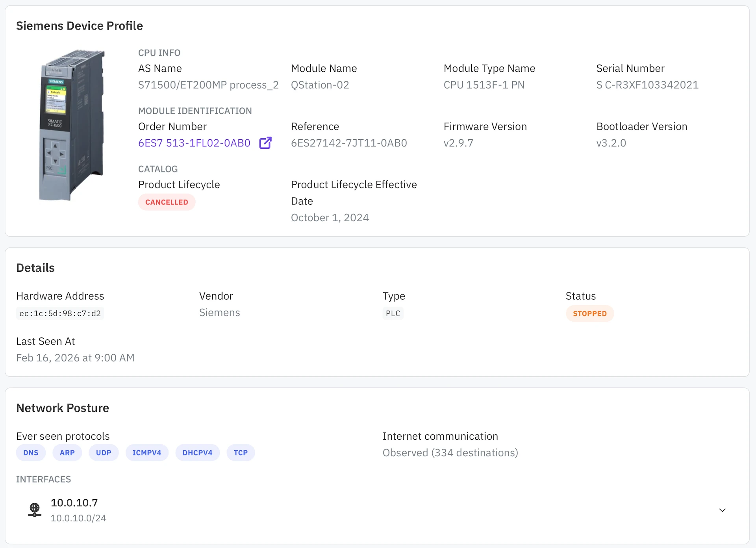Expand the 10.0.10.7 interface details chevron

click(722, 510)
